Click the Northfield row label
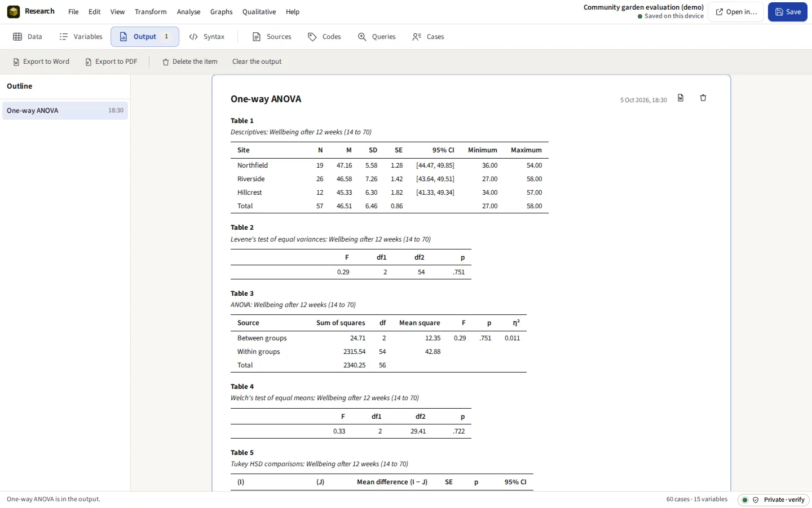 [253, 165]
